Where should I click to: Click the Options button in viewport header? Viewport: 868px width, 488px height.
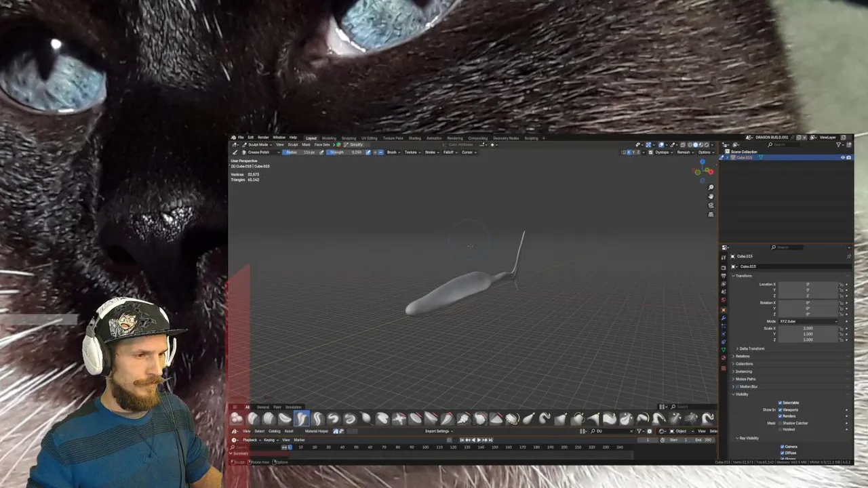(706, 152)
